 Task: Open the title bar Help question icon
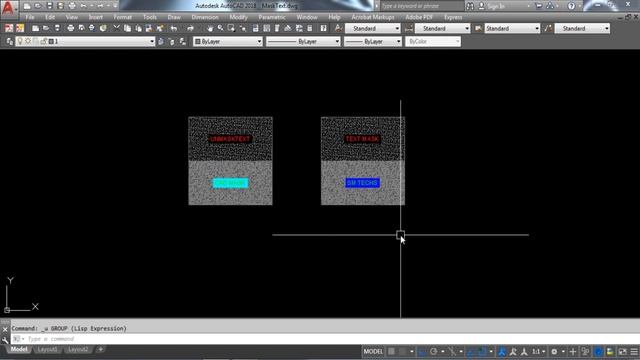571,6
